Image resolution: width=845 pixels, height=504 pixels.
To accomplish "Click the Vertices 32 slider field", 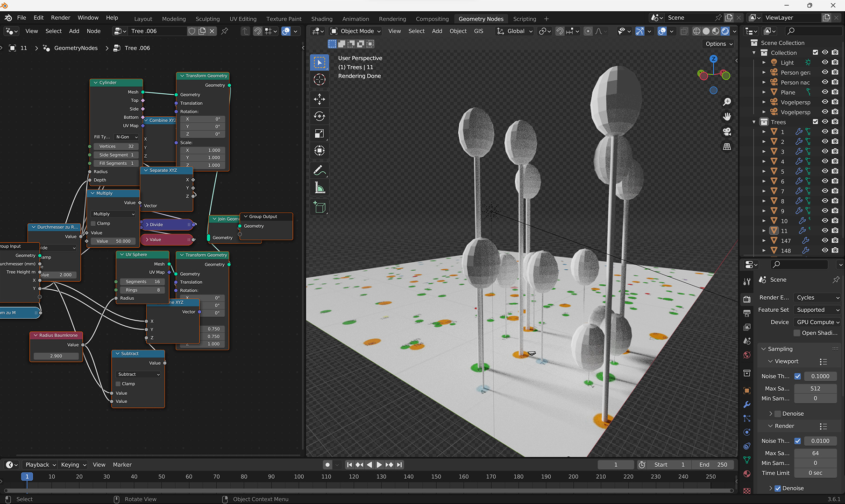I will (116, 147).
